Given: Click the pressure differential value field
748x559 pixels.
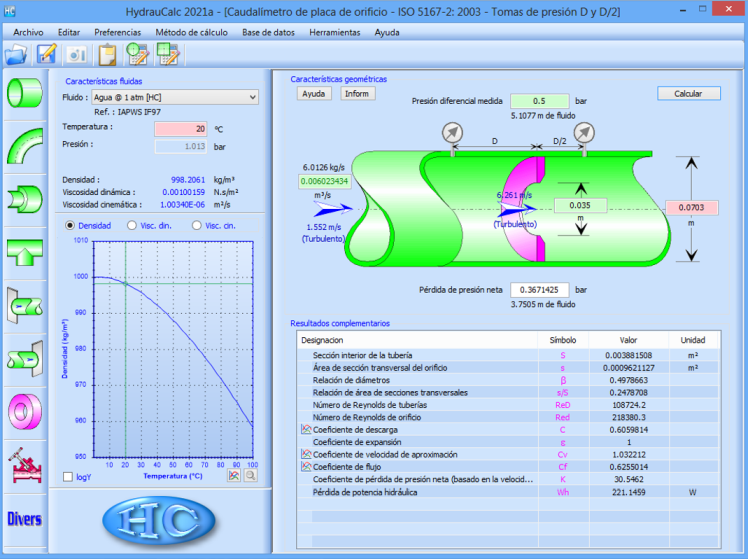Looking at the screenshot, I should [x=539, y=101].
